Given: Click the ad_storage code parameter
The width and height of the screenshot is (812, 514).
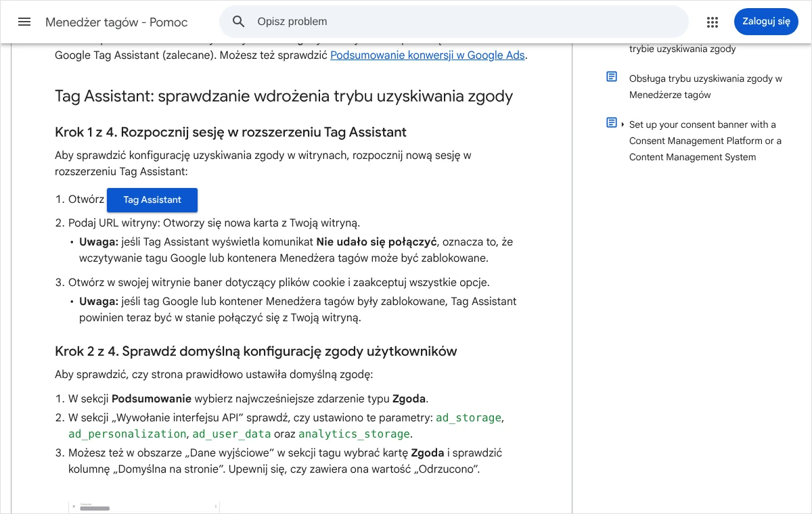Looking at the screenshot, I should coord(468,418).
